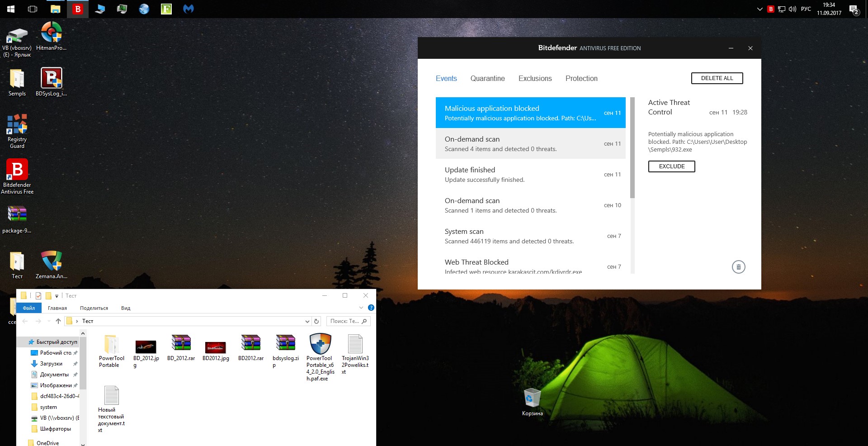The height and width of the screenshot is (446, 868).
Task: Select the PowerTool Portable folder
Action: coord(112,351)
